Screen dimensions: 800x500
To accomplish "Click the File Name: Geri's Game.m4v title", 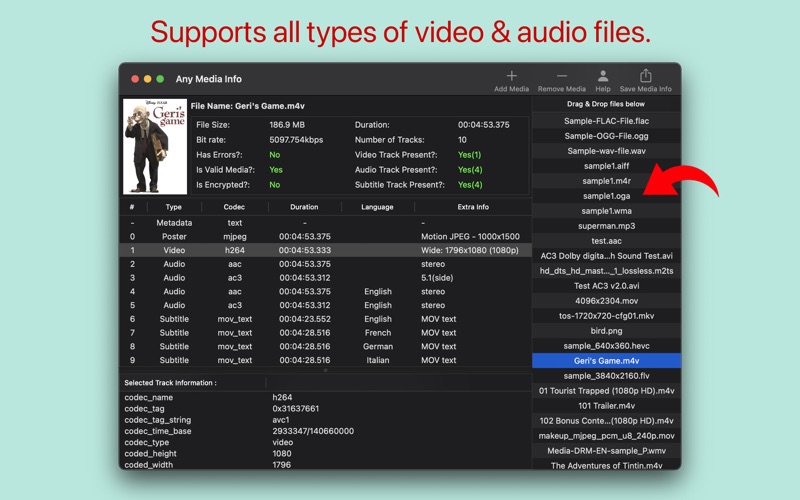I will coord(247,106).
